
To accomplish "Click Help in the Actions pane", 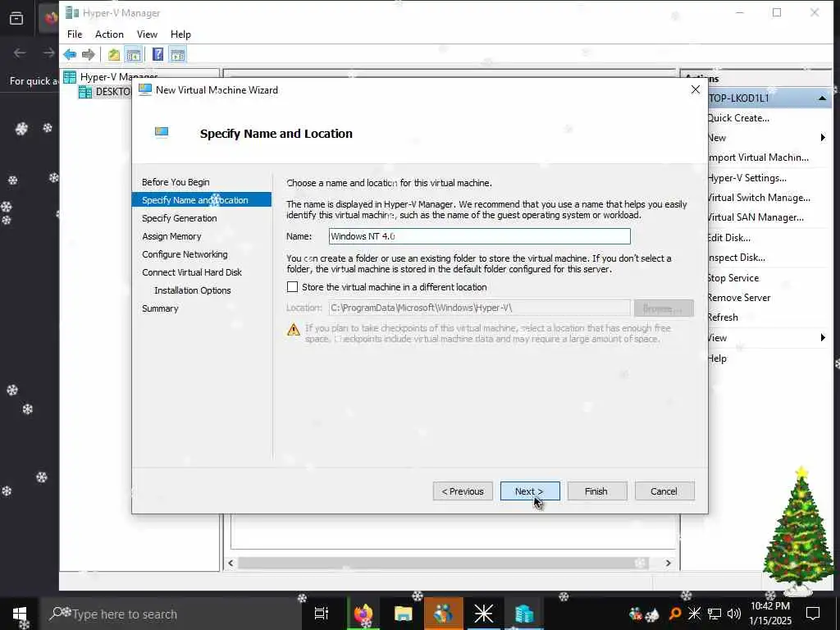I will pos(717,358).
